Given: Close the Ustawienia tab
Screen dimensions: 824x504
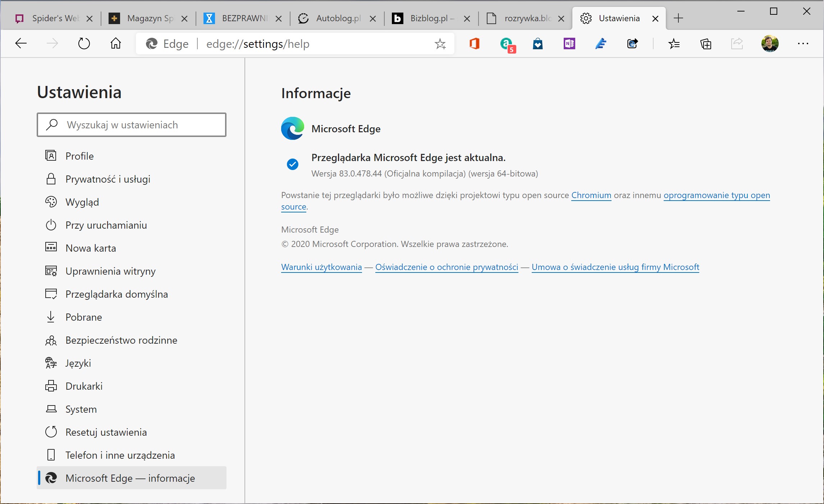Looking at the screenshot, I should point(655,19).
